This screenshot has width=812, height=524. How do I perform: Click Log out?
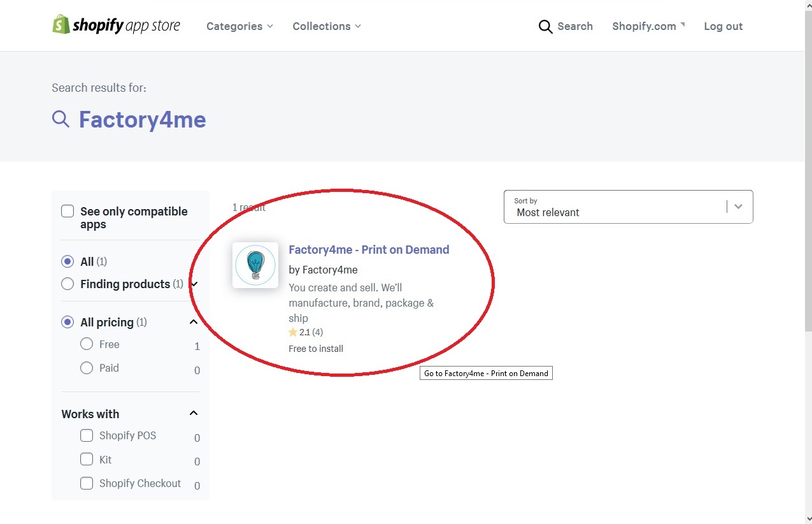[723, 26]
